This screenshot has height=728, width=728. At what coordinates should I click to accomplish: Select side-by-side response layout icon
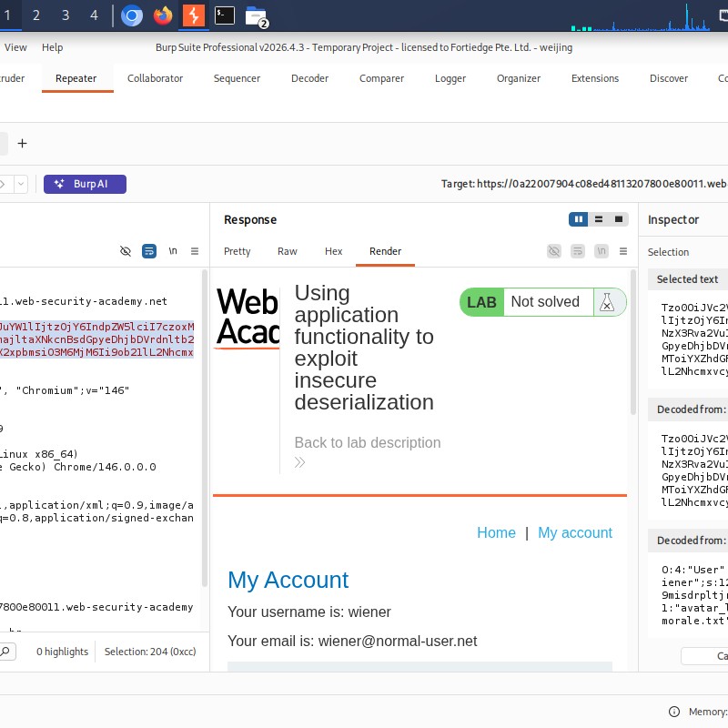[x=579, y=219]
